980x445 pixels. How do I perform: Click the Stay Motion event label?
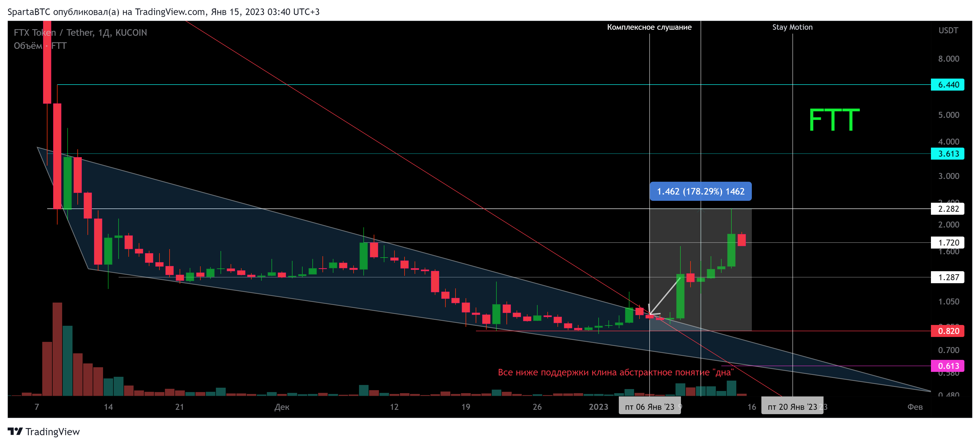[x=792, y=27]
